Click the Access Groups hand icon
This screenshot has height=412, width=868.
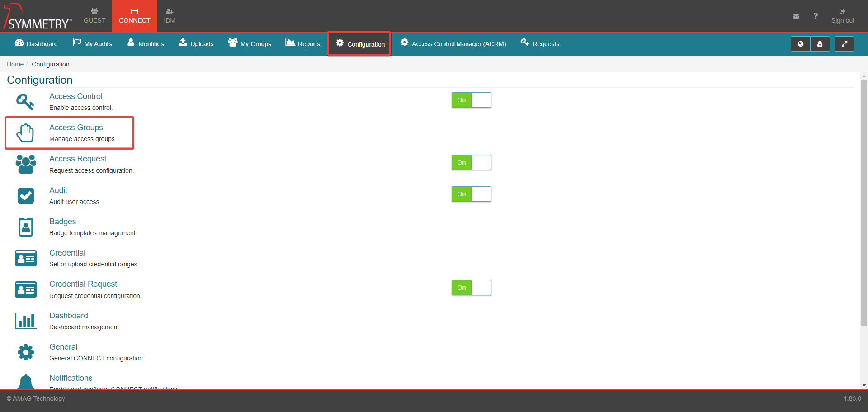[x=25, y=133]
